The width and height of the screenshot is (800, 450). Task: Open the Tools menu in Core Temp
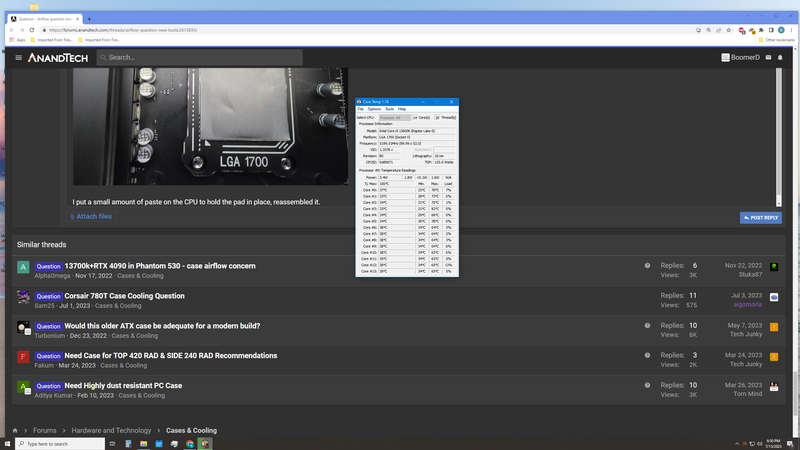(x=389, y=109)
